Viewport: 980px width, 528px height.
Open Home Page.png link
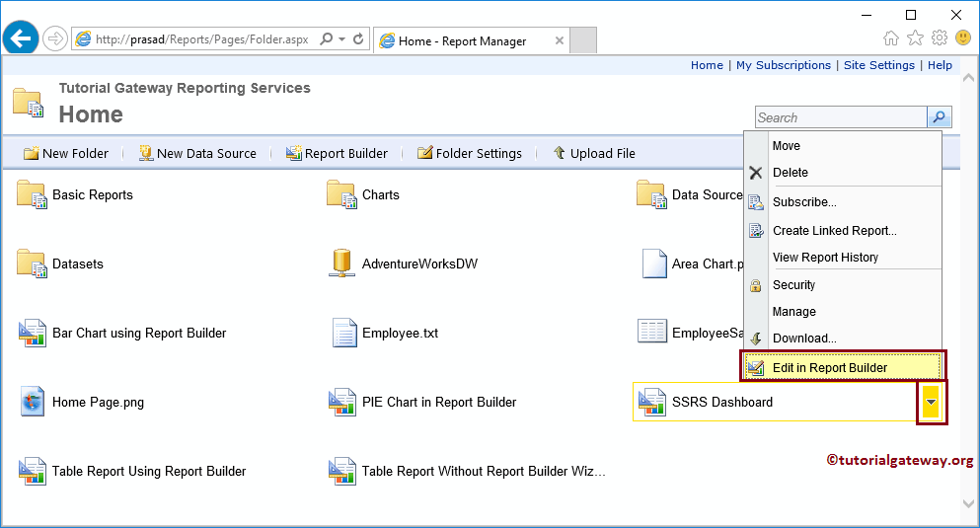[98, 403]
